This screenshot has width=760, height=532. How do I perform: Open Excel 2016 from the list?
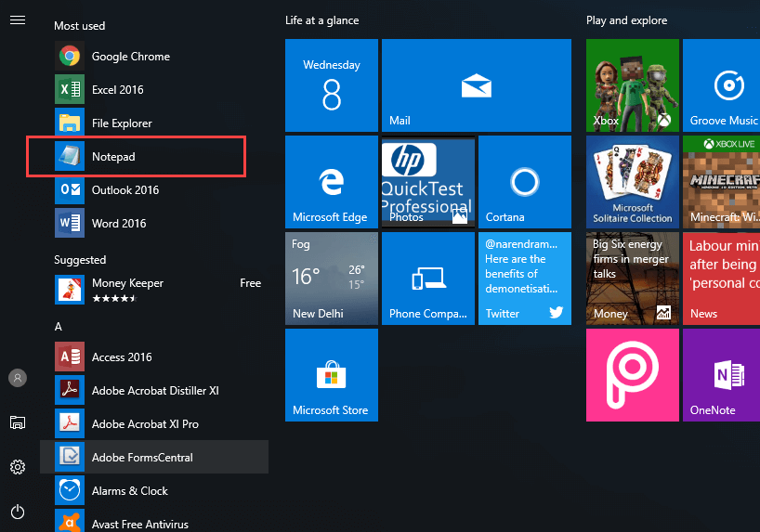click(117, 90)
